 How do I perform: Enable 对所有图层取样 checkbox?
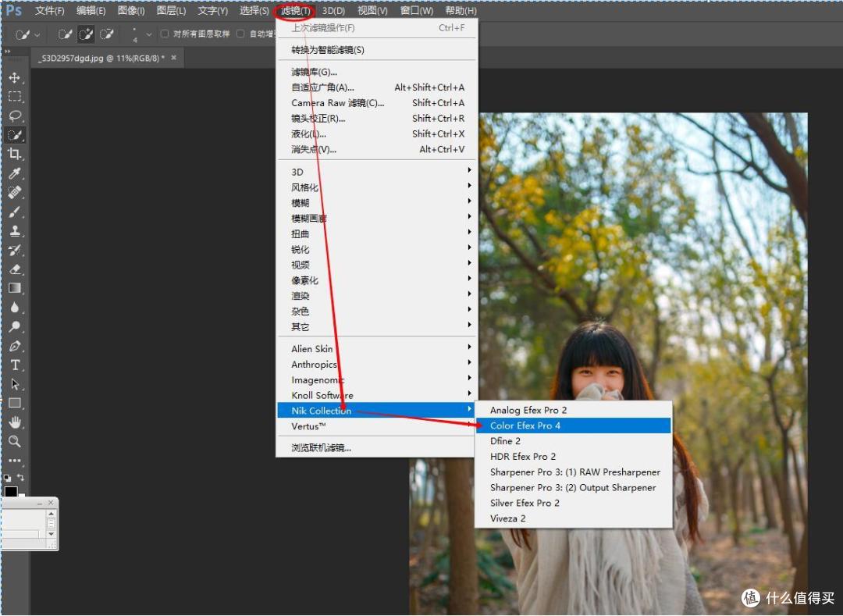pos(165,34)
